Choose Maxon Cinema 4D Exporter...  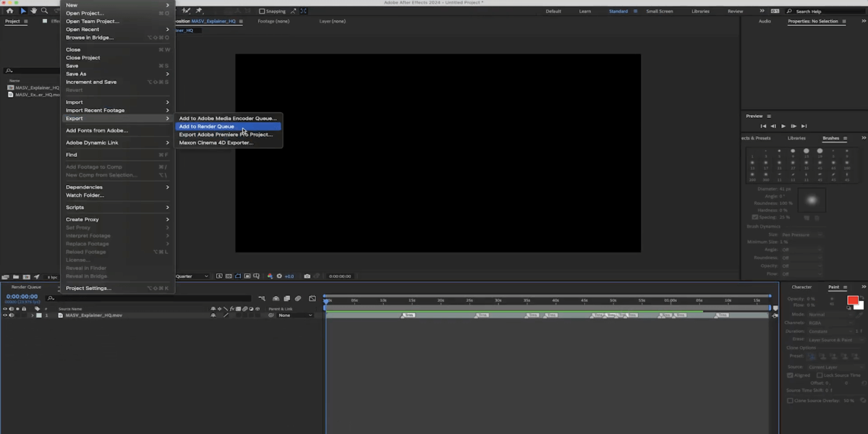tap(229, 142)
